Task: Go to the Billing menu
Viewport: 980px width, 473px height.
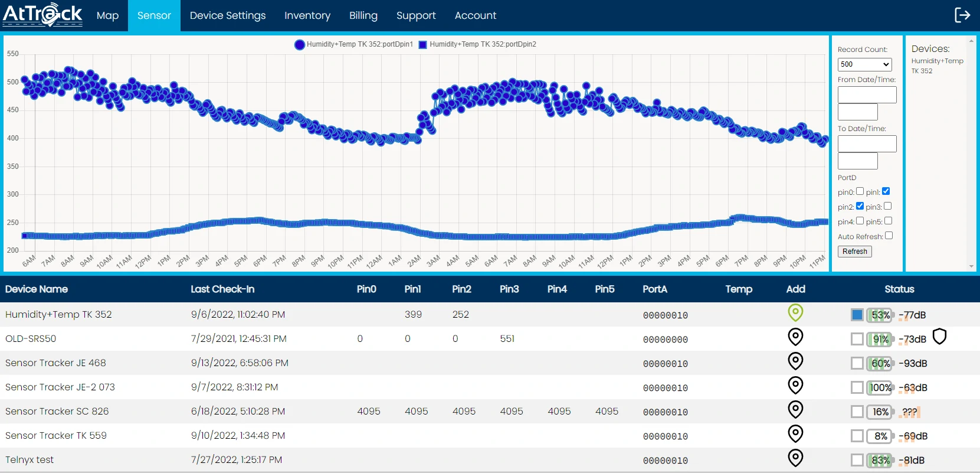Action: pos(363,15)
